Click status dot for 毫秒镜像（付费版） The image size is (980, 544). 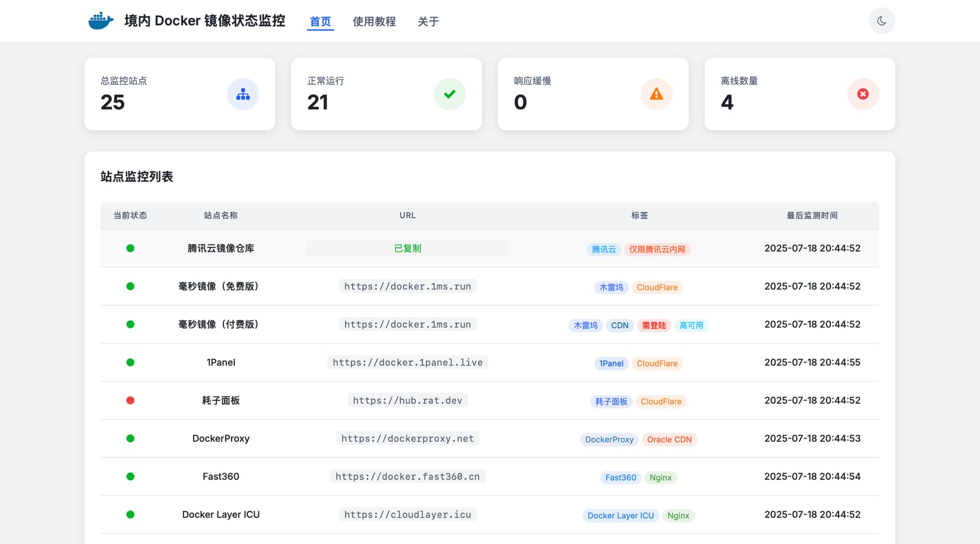(x=130, y=324)
